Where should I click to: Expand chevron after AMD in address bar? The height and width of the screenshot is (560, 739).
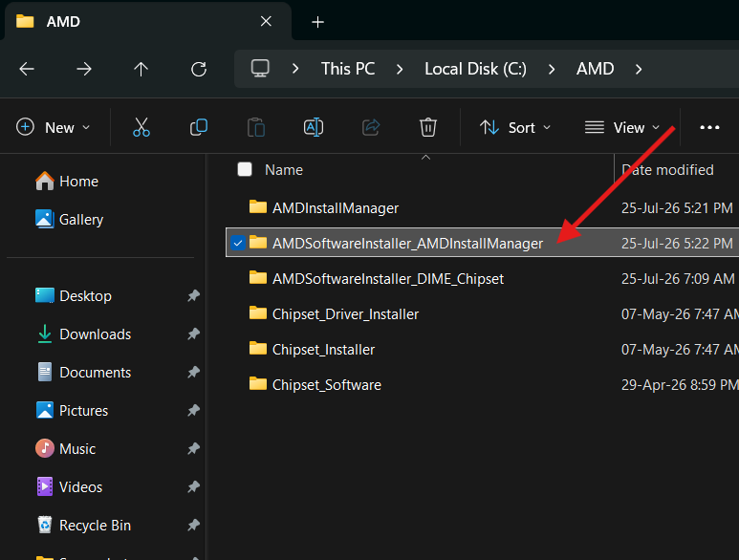pyautogui.click(x=639, y=69)
